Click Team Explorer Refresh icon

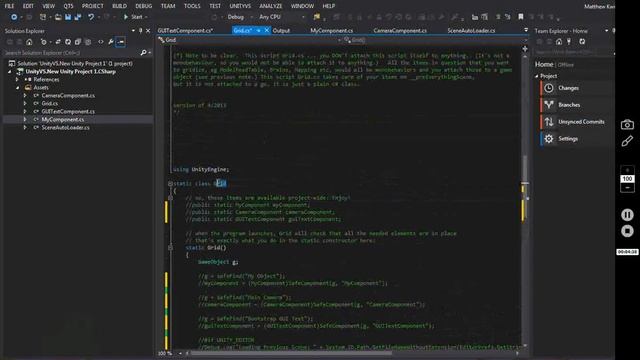pyautogui.click(x=582, y=42)
